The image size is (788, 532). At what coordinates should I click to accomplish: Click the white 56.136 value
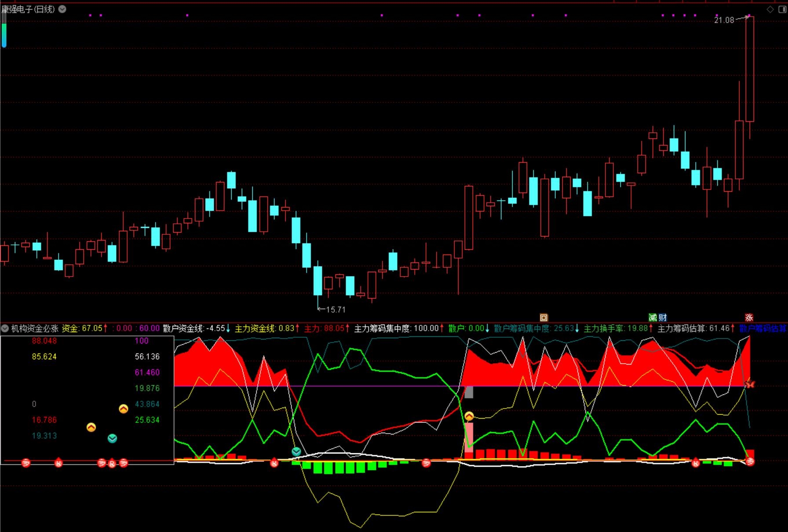tap(147, 357)
